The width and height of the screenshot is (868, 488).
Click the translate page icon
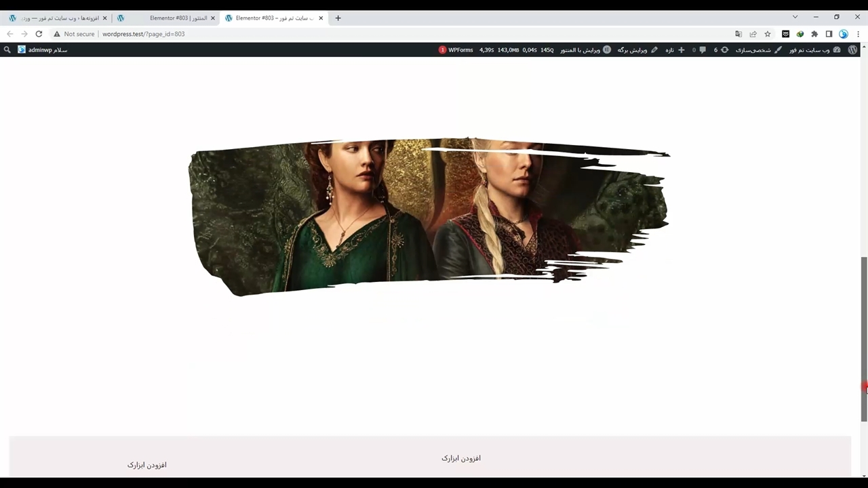pos(738,34)
